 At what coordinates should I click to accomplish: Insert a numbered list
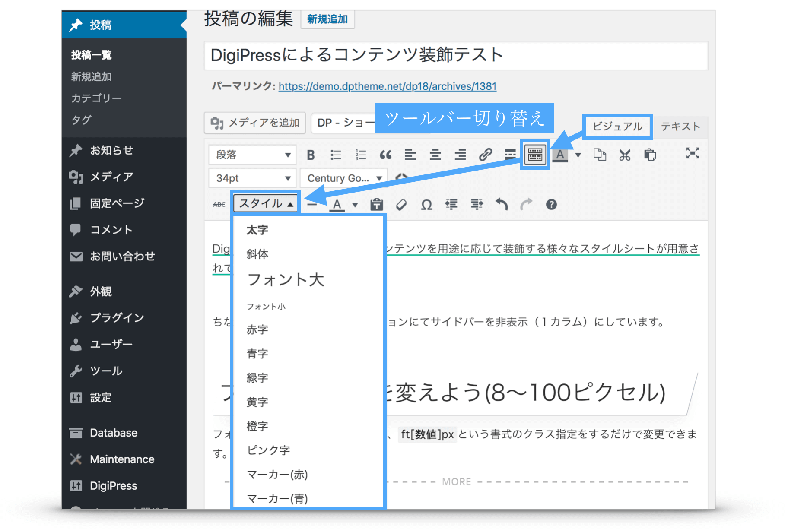361,155
